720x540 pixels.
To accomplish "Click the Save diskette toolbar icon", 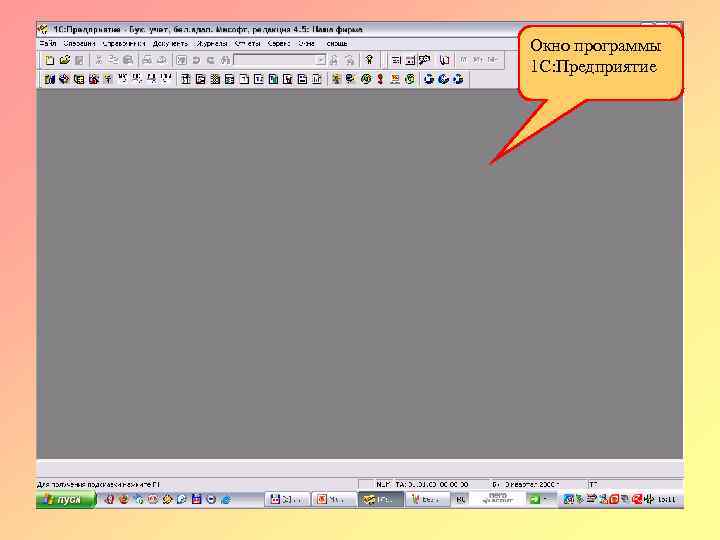I will click(x=79, y=60).
